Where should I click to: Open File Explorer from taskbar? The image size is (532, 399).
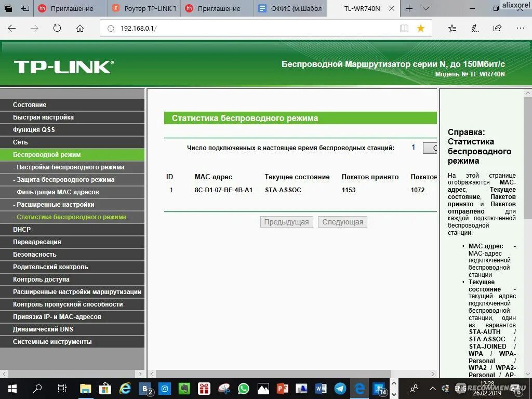coord(86,389)
